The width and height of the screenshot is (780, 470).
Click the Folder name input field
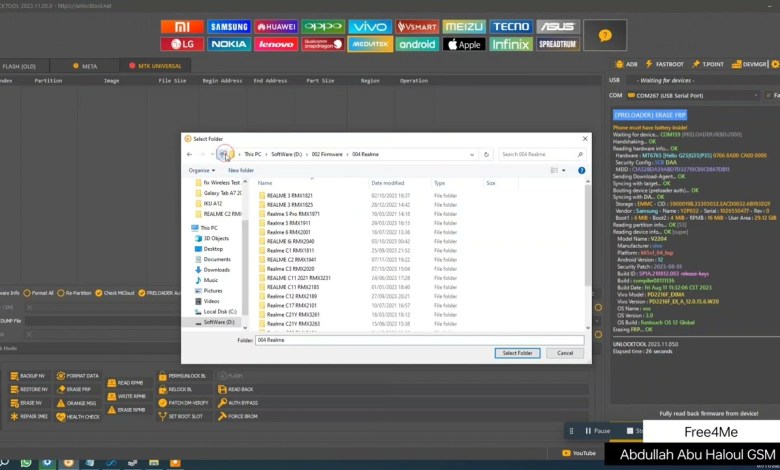click(370, 340)
